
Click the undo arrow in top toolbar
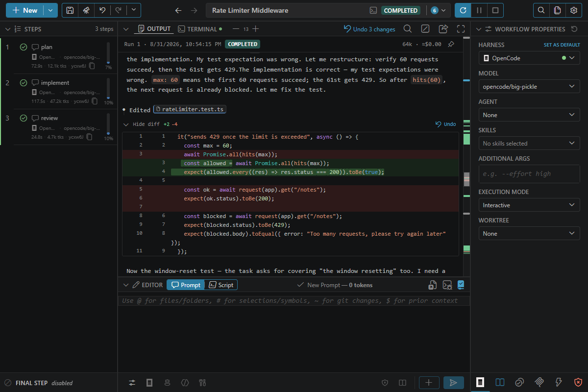102,10
